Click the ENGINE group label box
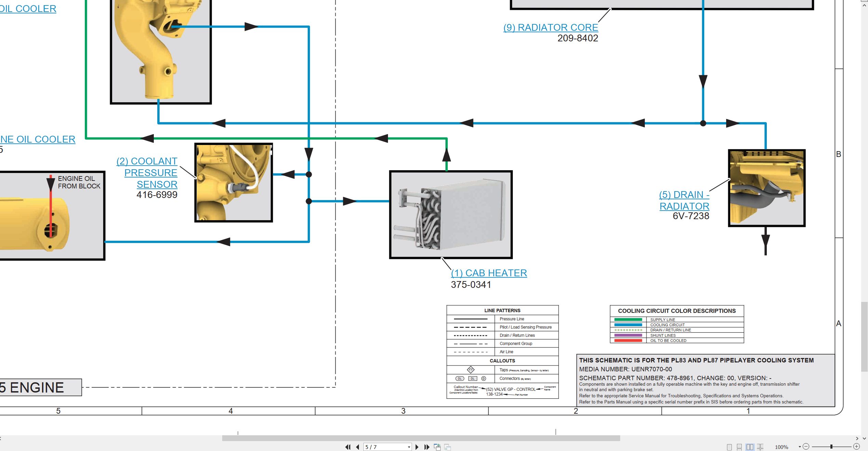 pos(41,387)
